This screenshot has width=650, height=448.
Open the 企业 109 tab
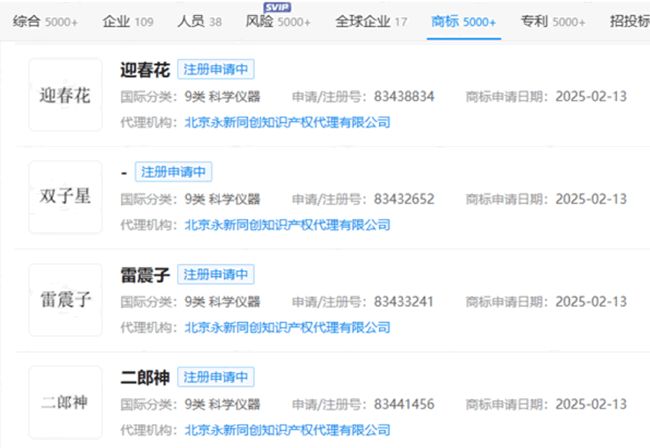pos(128,22)
